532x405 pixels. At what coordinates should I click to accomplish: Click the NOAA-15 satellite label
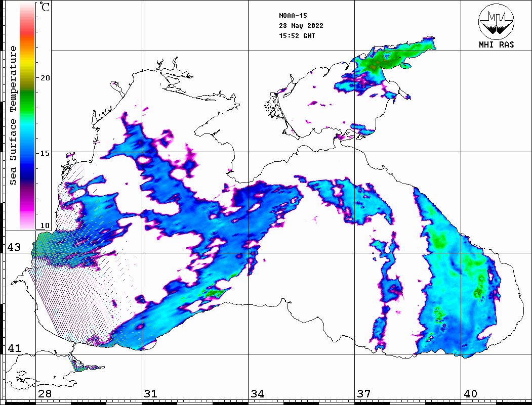(x=293, y=16)
